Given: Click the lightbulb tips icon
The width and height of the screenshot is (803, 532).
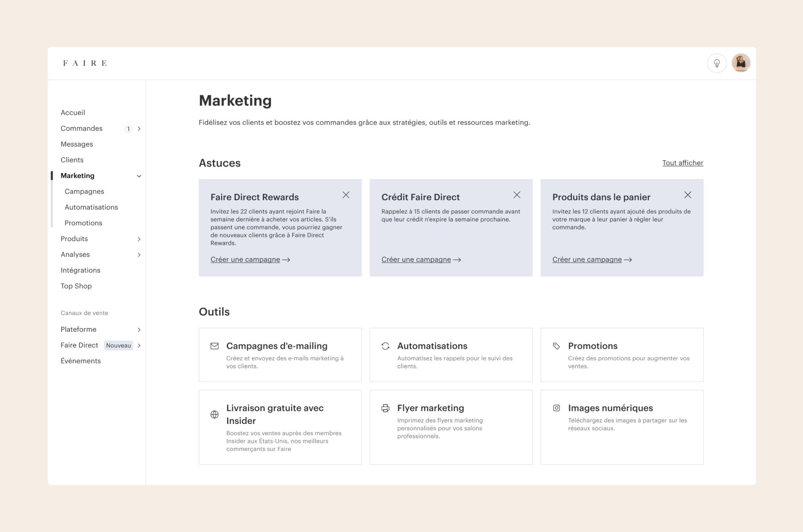Looking at the screenshot, I should [716, 63].
